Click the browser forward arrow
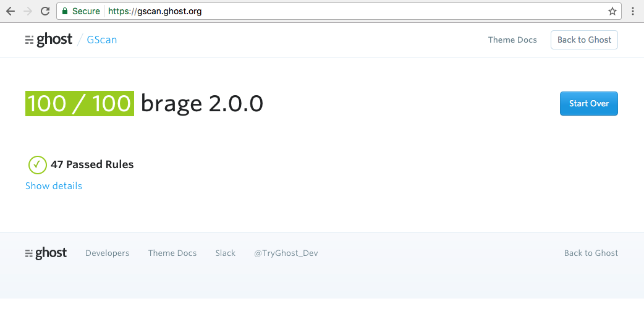Viewport: 644px width, 314px height. click(x=28, y=11)
